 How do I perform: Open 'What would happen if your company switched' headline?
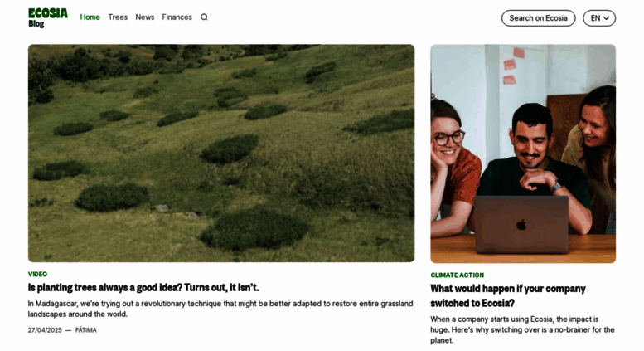pyautogui.click(x=508, y=296)
